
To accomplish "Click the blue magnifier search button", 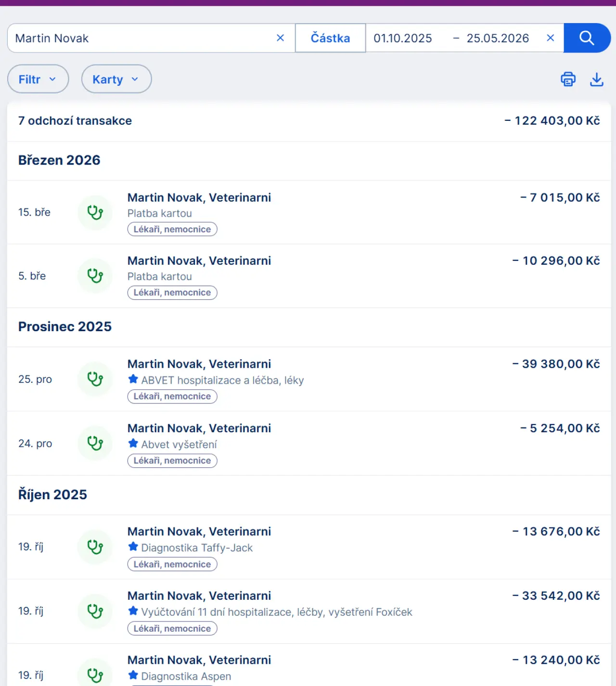I will click(x=587, y=38).
